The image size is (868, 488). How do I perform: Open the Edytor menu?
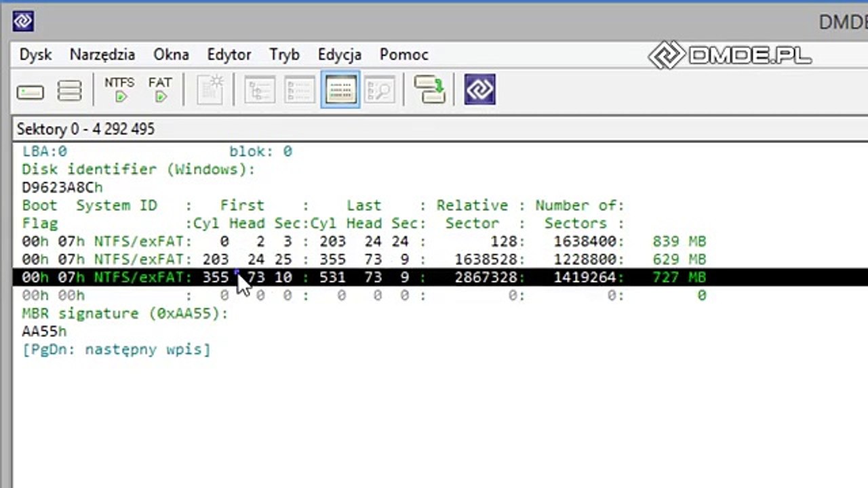coord(229,55)
